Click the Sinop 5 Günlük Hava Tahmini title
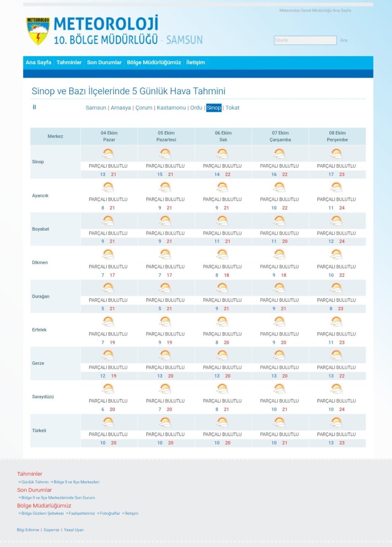The image size is (392, 547). point(129,91)
